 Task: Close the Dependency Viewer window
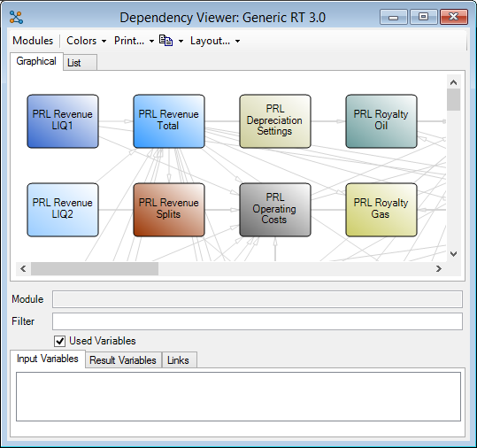click(x=454, y=17)
